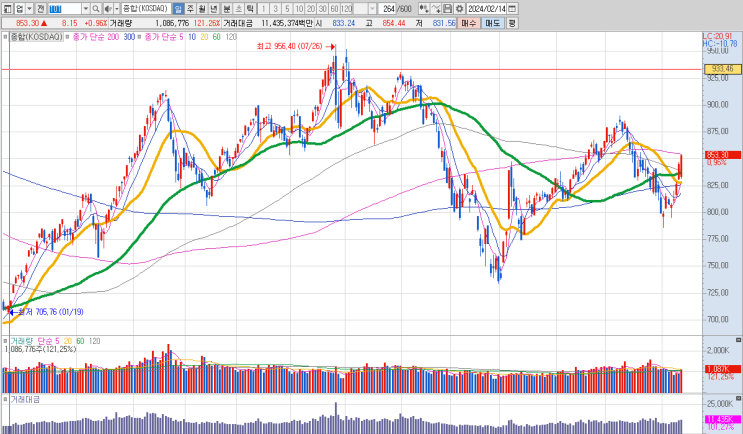Click the green 60 price moving average legend
The image size is (743, 434).
point(217,37)
